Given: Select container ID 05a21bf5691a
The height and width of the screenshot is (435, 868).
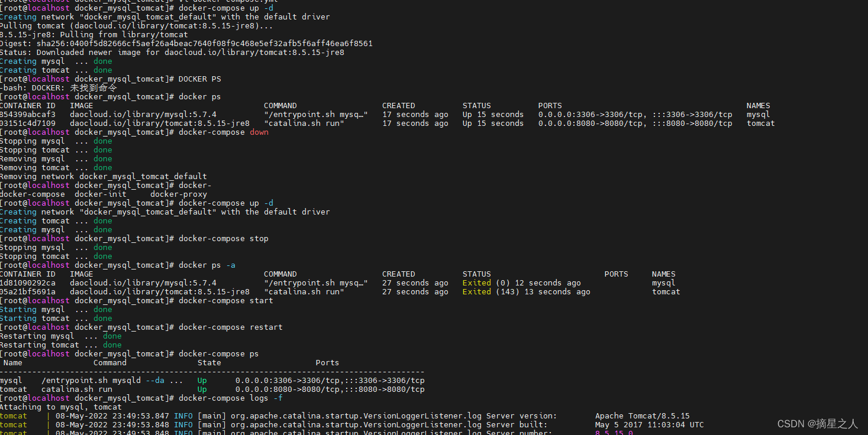Looking at the screenshot, I should [x=28, y=292].
